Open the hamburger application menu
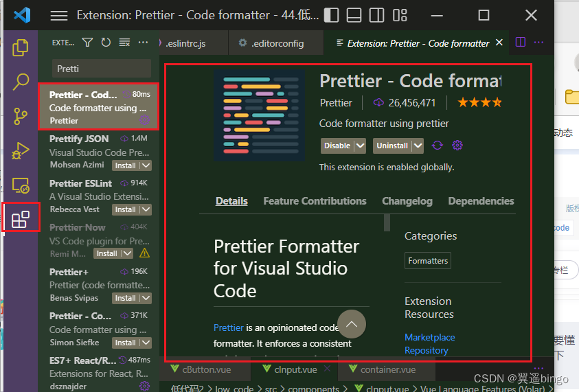 tap(59, 16)
